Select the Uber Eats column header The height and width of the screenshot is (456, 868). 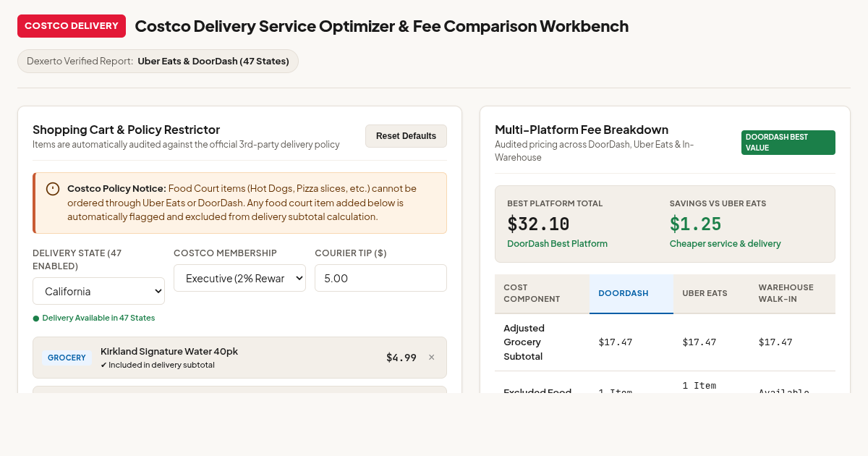point(712,293)
